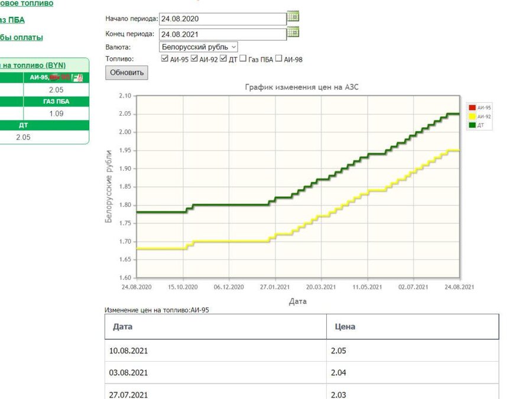The image size is (532, 399).
Task: Click the Конец периода date field
Action: pos(223,34)
